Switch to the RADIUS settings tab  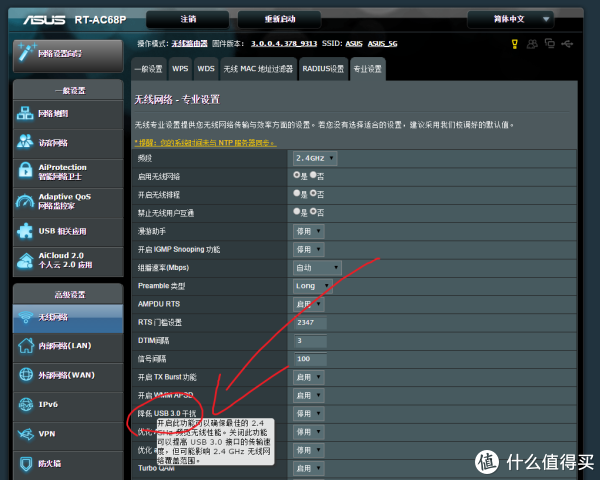coord(323,69)
